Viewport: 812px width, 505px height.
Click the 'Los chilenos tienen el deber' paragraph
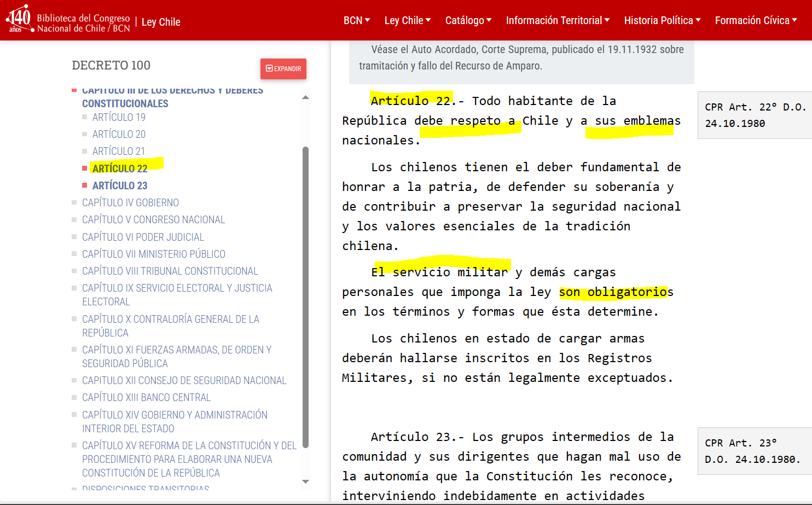[512, 206]
